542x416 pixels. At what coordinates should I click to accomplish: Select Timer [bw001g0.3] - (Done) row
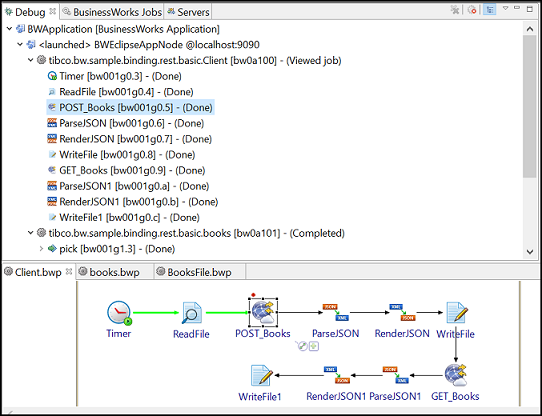tap(115, 76)
